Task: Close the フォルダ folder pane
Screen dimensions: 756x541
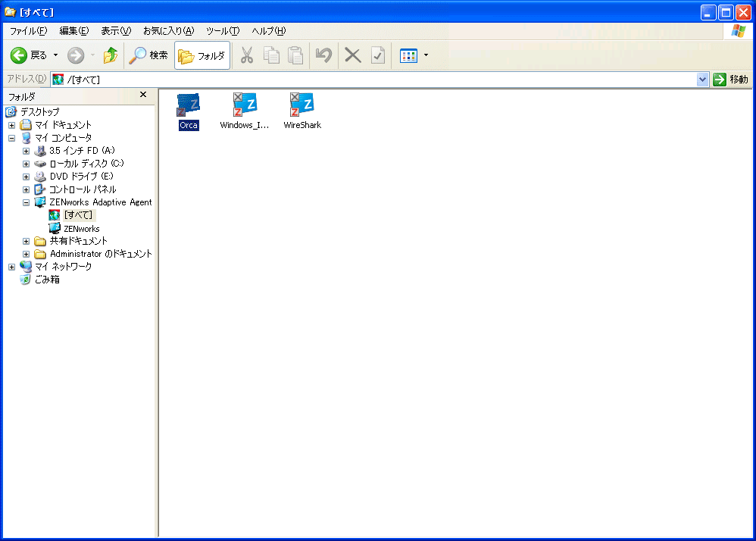Action: click(x=143, y=95)
